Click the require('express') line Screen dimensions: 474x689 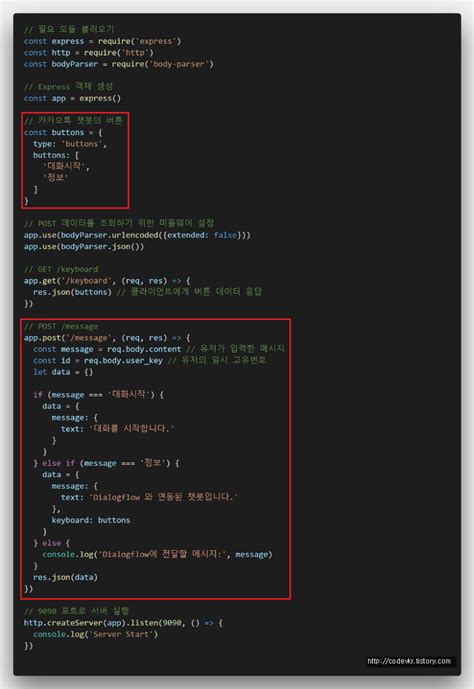102,41
